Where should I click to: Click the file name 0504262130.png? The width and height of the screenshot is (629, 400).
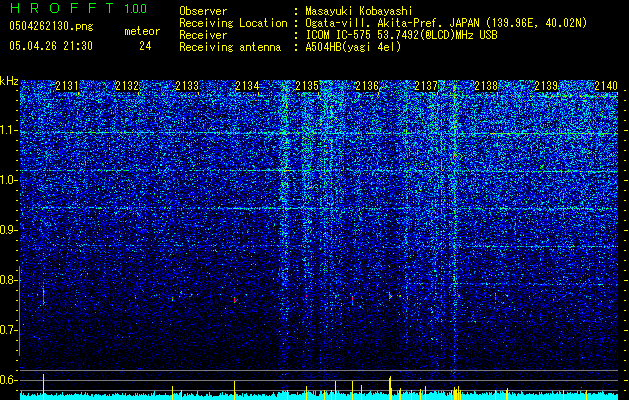(51, 27)
